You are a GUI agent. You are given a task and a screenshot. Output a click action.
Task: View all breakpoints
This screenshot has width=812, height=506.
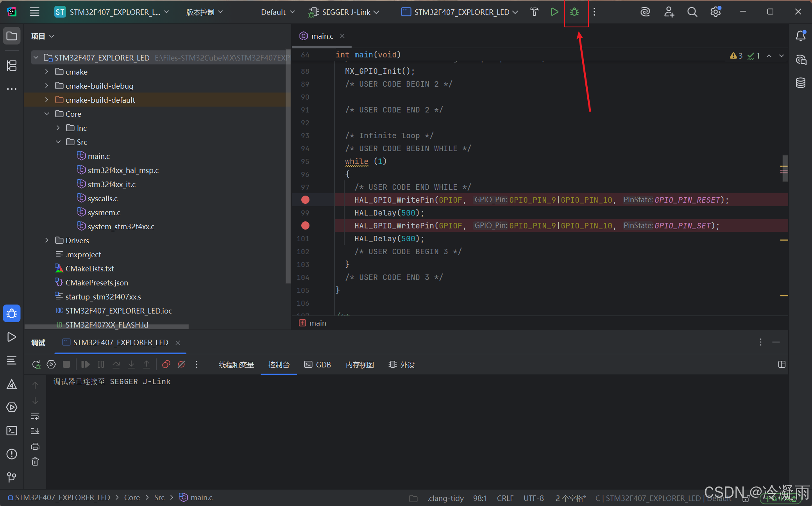pos(166,364)
